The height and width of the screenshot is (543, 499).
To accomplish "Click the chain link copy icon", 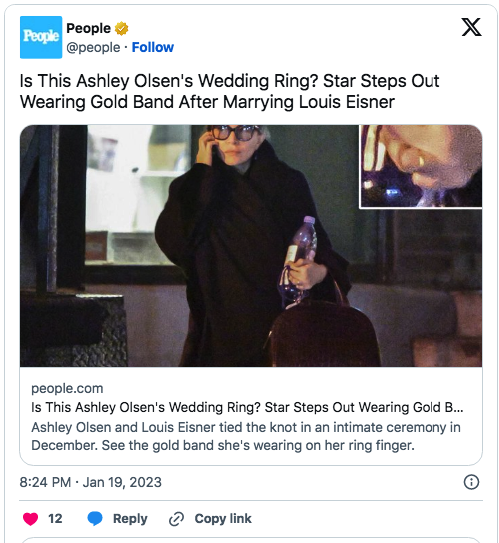I will click(x=176, y=519).
